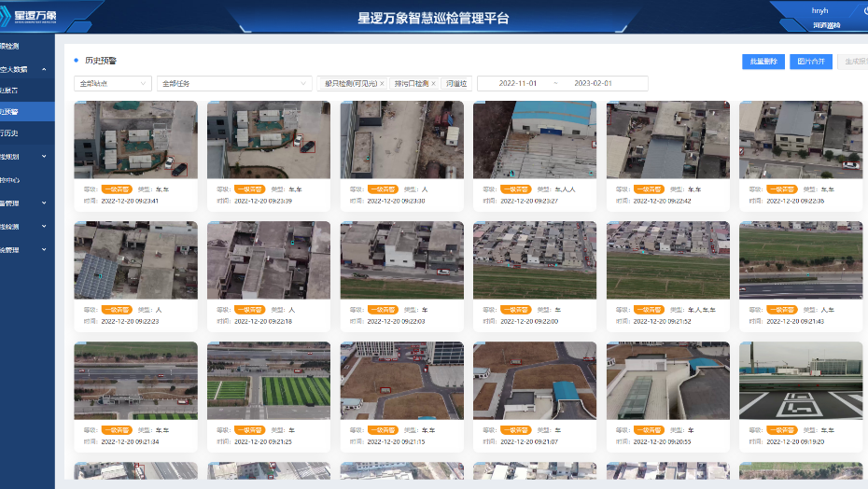Open the green sports field image at 09:21:25
868x489 pixels.
click(269, 380)
